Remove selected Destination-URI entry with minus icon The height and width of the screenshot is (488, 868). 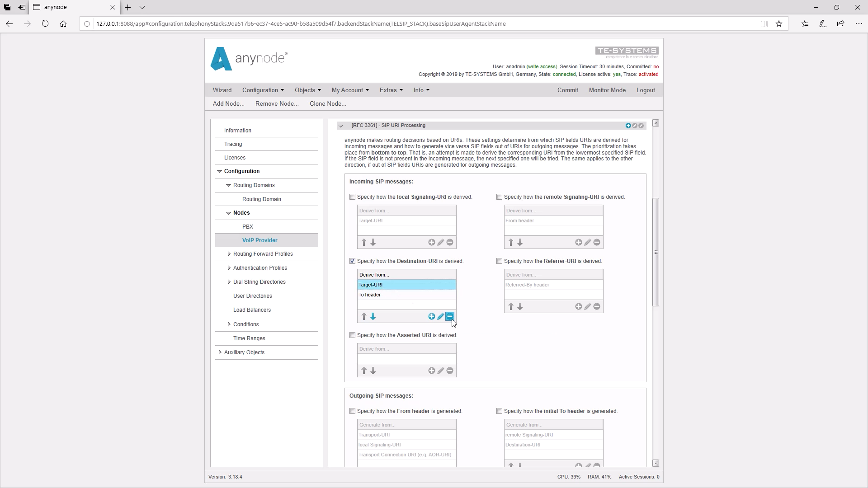(449, 317)
